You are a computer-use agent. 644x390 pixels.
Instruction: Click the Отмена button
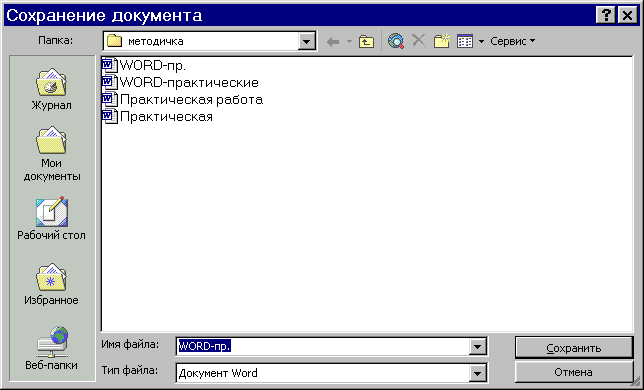click(574, 372)
